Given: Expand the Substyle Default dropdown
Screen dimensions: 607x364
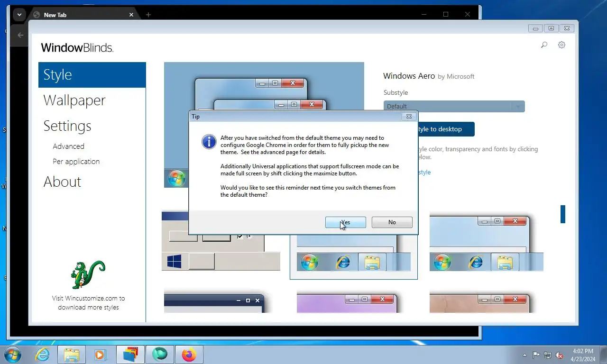Looking at the screenshot, I should 454,106.
